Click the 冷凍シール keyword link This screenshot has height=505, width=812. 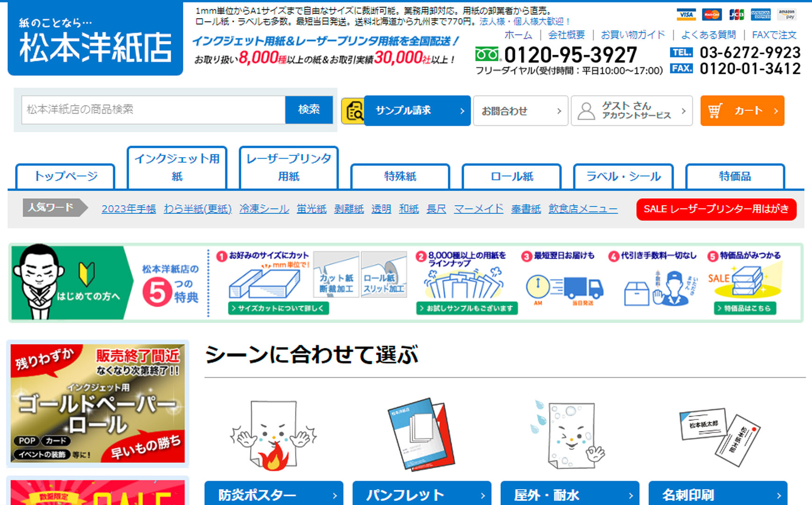pos(264,209)
